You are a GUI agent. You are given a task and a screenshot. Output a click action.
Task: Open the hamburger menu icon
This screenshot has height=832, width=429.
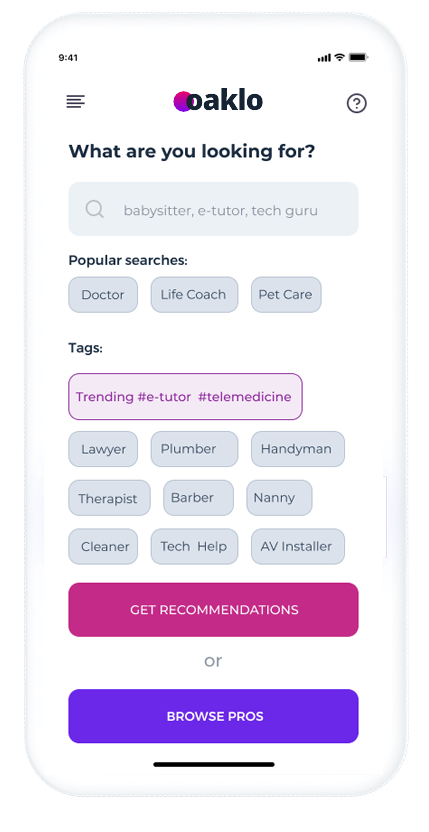(75, 101)
